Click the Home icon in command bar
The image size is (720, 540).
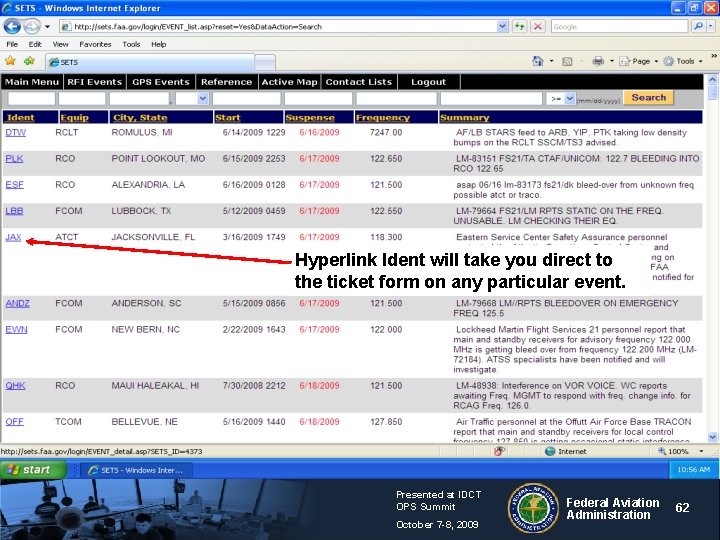pyautogui.click(x=538, y=61)
